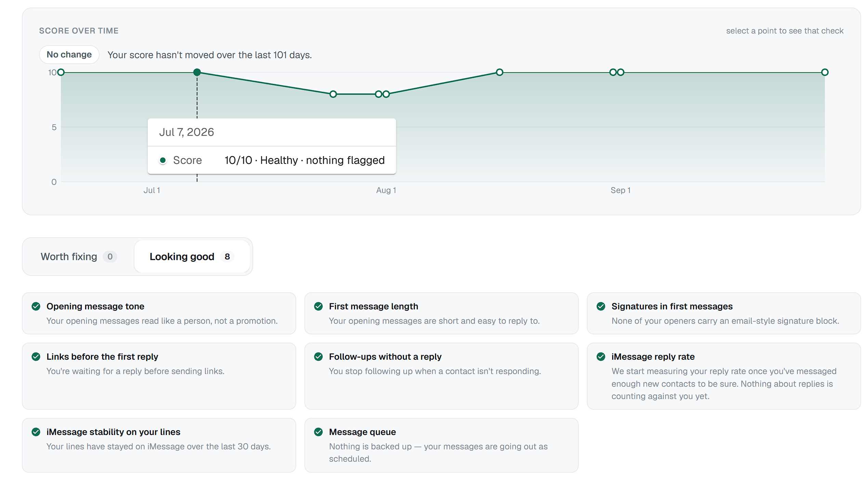Click the No change badge
The image size is (868, 486).
click(x=69, y=55)
